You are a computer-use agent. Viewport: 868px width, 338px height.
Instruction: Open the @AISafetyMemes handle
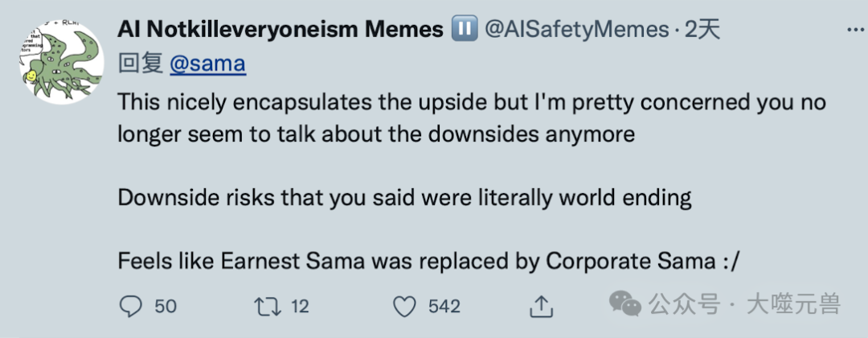(575, 30)
